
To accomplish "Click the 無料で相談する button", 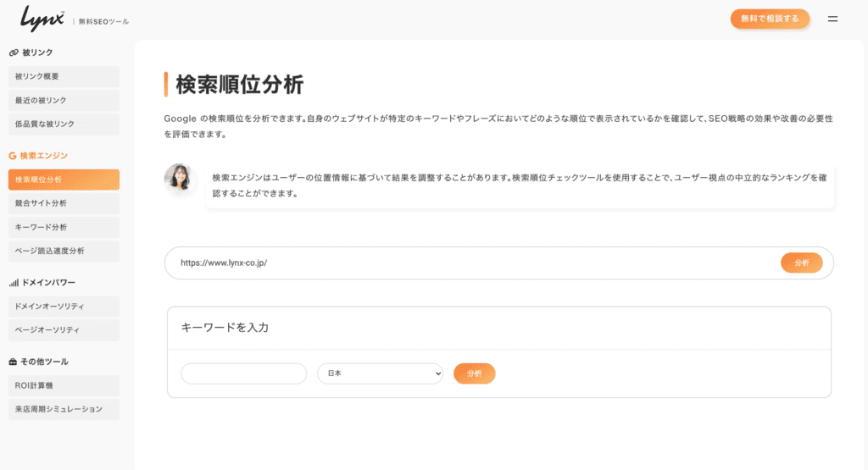I will coord(770,19).
